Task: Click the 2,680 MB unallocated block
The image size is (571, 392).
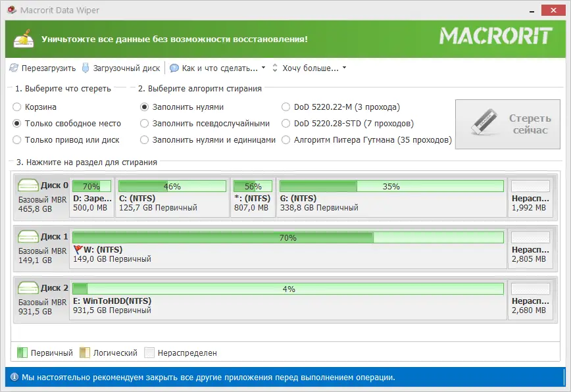Action: [x=531, y=301]
